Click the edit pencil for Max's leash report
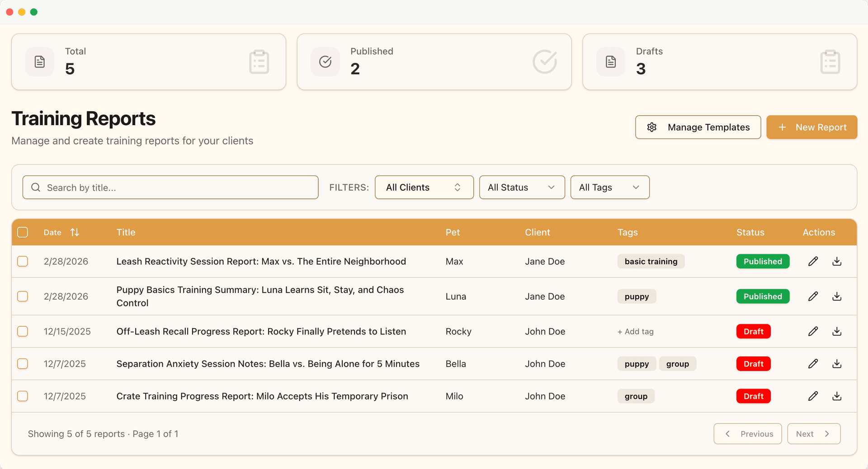This screenshot has width=868, height=469. click(x=813, y=261)
